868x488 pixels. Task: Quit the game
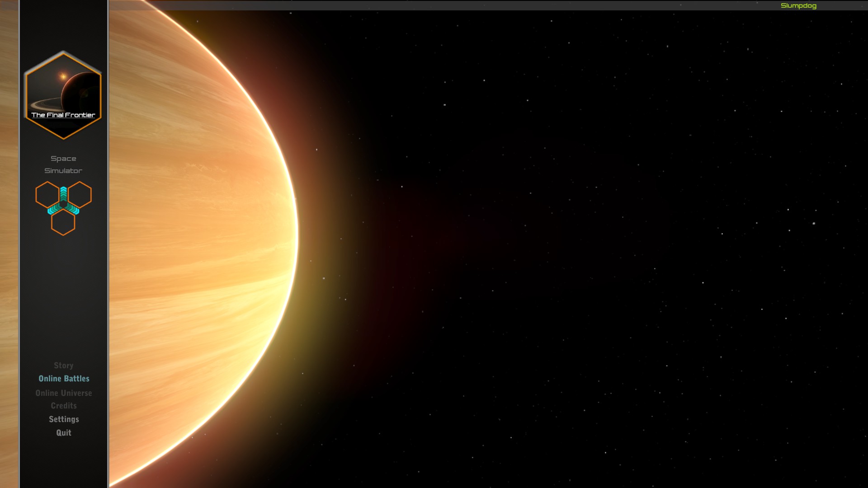(63, 432)
